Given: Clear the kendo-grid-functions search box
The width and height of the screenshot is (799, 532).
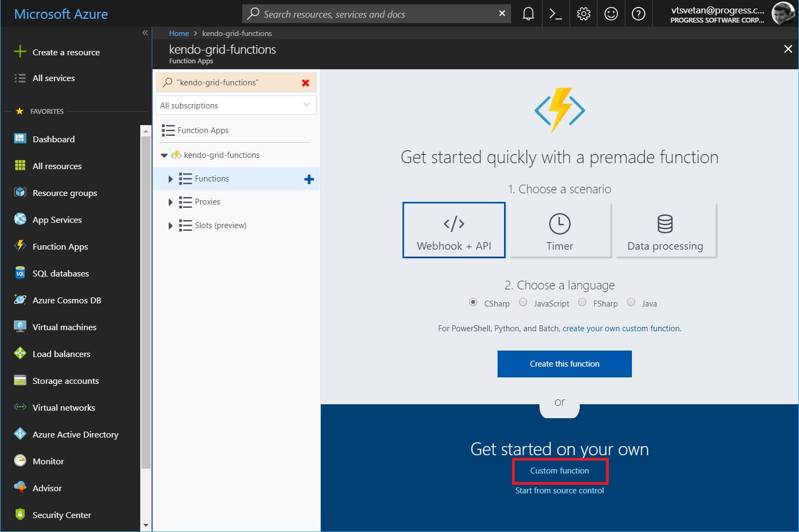Looking at the screenshot, I should 305,83.
